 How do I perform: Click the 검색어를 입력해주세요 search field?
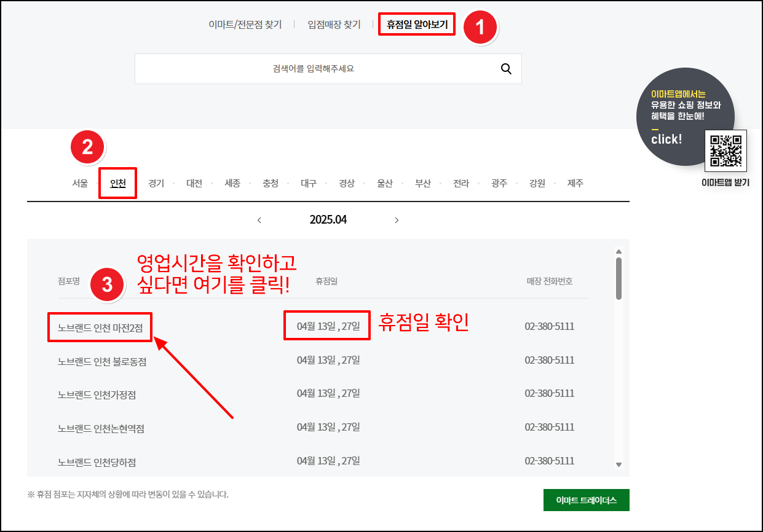point(328,69)
